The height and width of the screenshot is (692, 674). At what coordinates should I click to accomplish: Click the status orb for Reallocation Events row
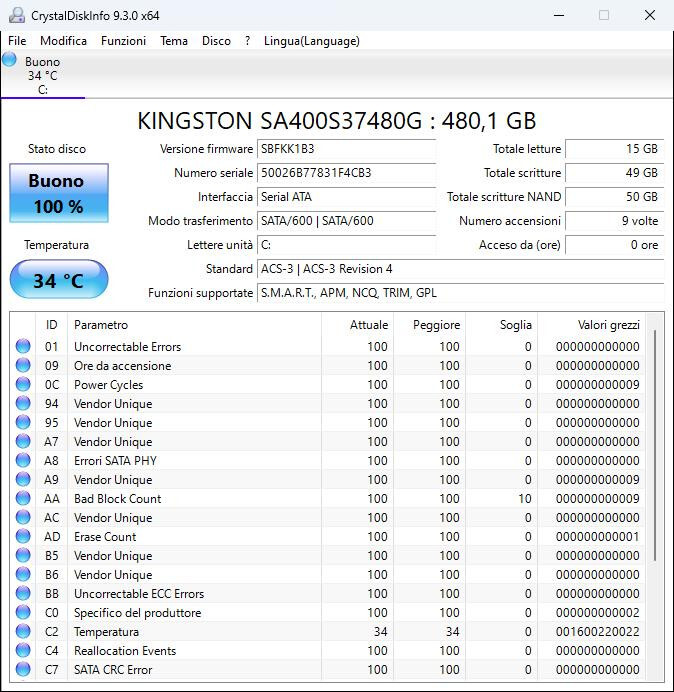[x=23, y=650]
